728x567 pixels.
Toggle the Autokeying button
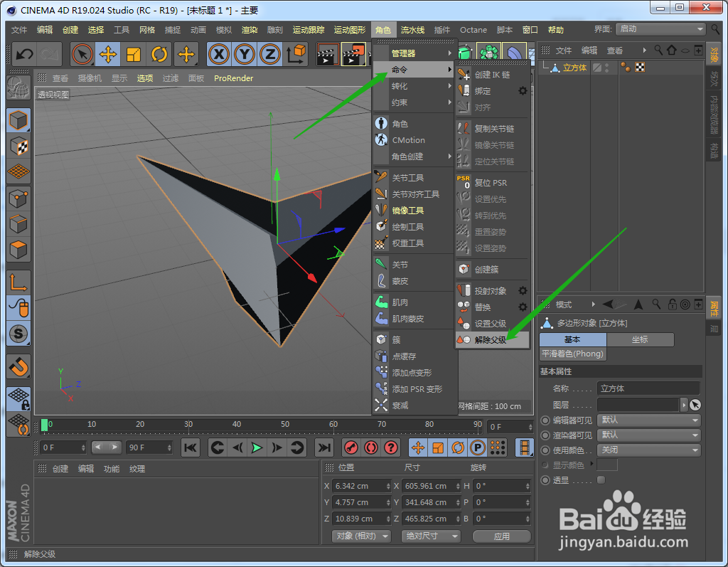(371, 447)
